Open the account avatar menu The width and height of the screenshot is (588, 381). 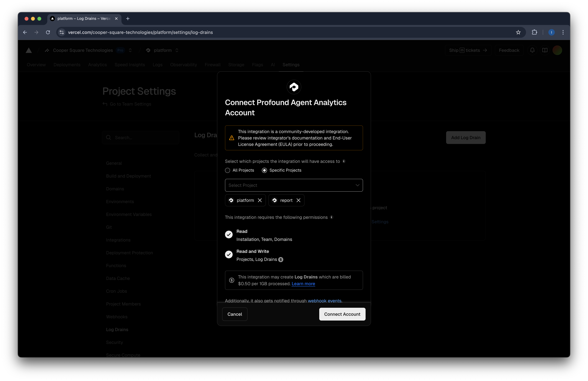pos(558,50)
